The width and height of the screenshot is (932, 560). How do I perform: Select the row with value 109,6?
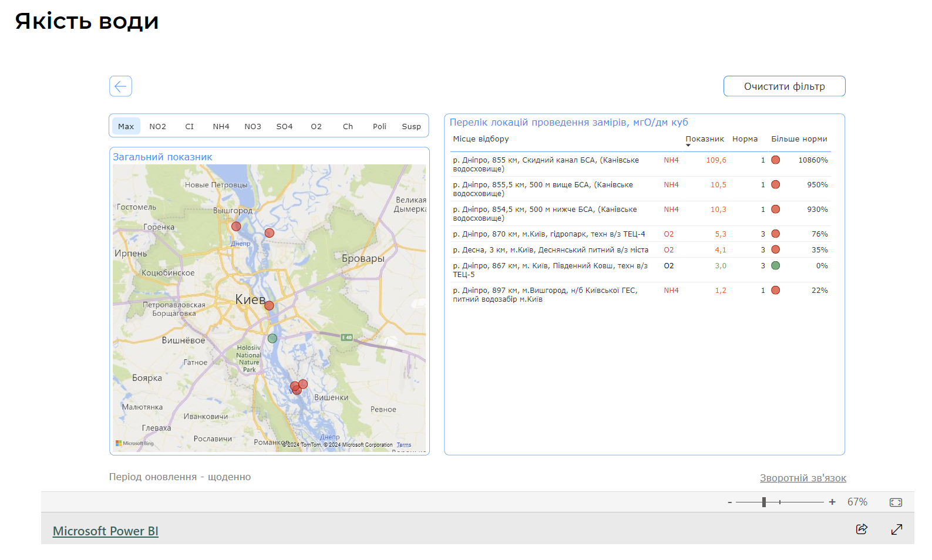(x=715, y=160)
